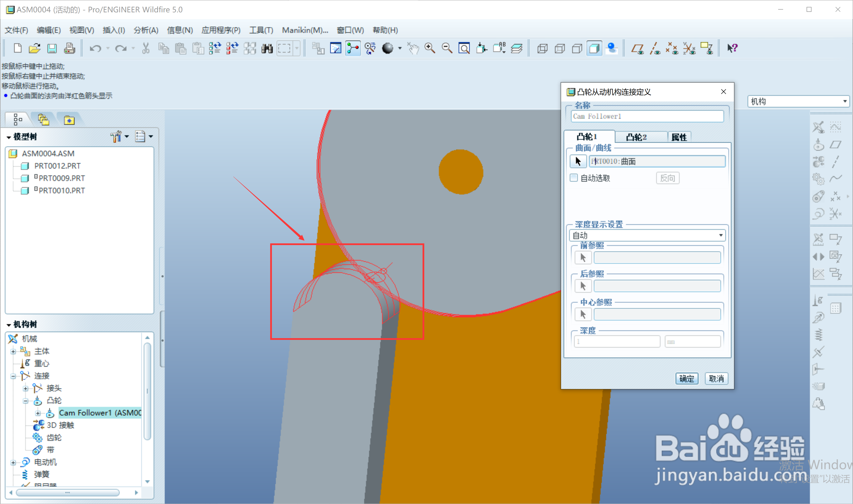The image size is (853, 504).
Task: Click the Refit view icon
Action: coord(464,49)
